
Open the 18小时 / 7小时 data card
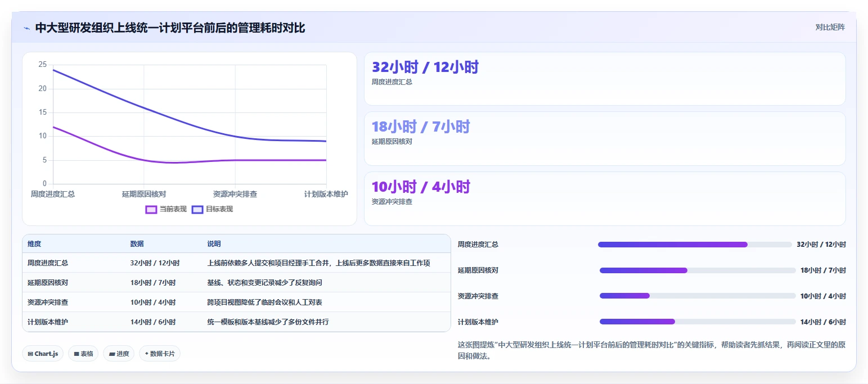click(x=605, y=138)
